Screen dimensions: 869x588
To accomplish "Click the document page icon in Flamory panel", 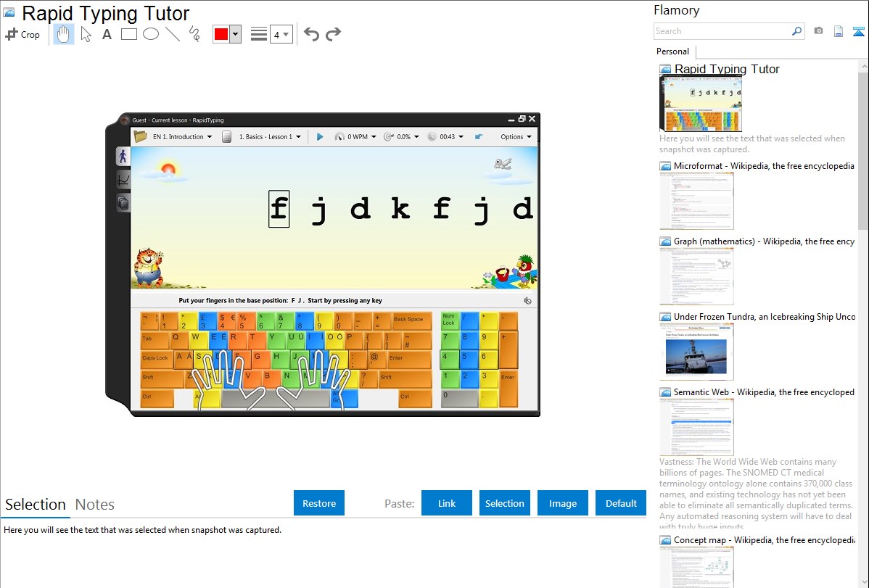I will pyautogui.click(x=839, y=31).
